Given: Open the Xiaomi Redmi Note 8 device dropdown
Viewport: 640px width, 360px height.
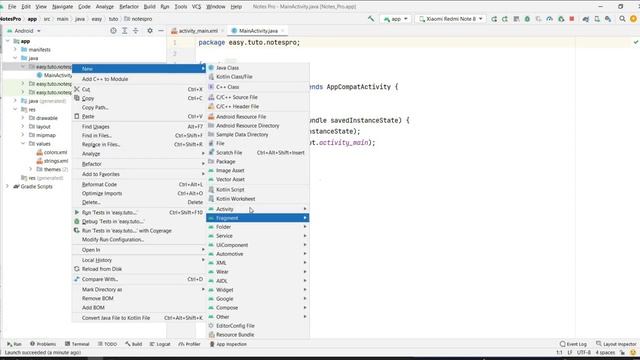Looking at the screenshot, I should (451, 19).
